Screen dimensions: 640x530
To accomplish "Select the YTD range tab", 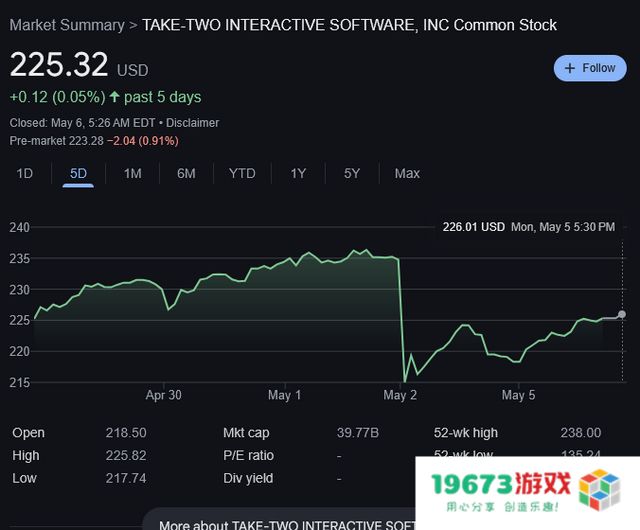I will pos(242,174).
